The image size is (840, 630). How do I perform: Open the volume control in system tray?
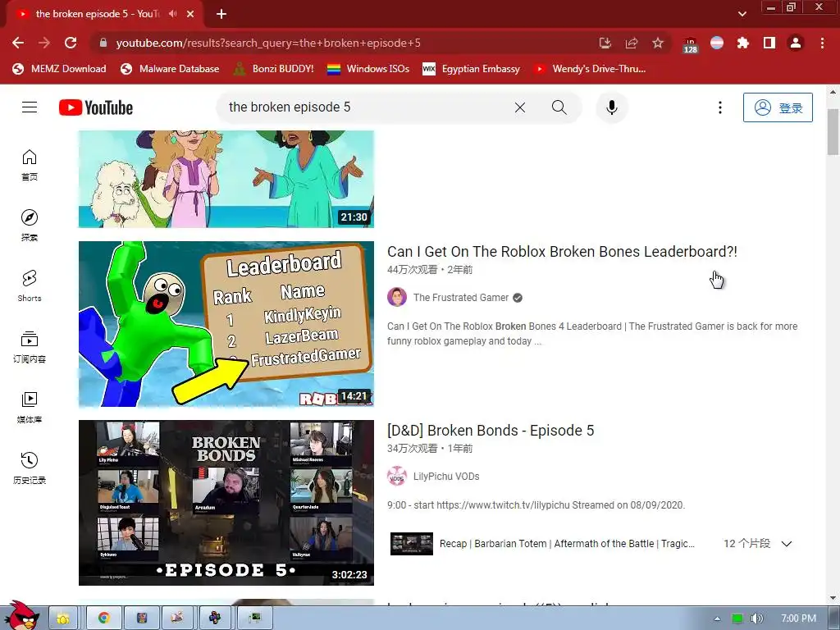pyautogui.click(x=756, y=619)
